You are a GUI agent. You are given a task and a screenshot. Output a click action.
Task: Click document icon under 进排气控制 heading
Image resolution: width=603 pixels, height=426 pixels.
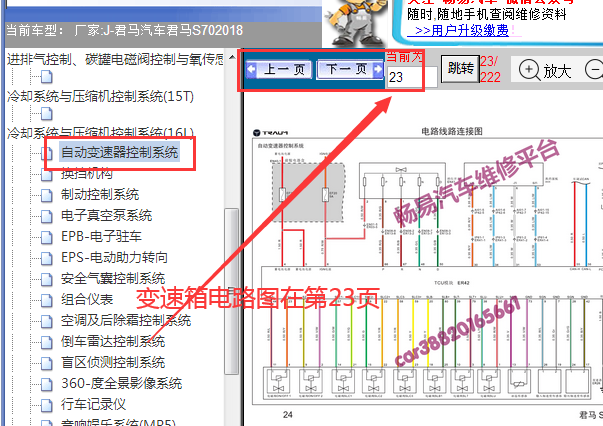click(x=47, y=77)
